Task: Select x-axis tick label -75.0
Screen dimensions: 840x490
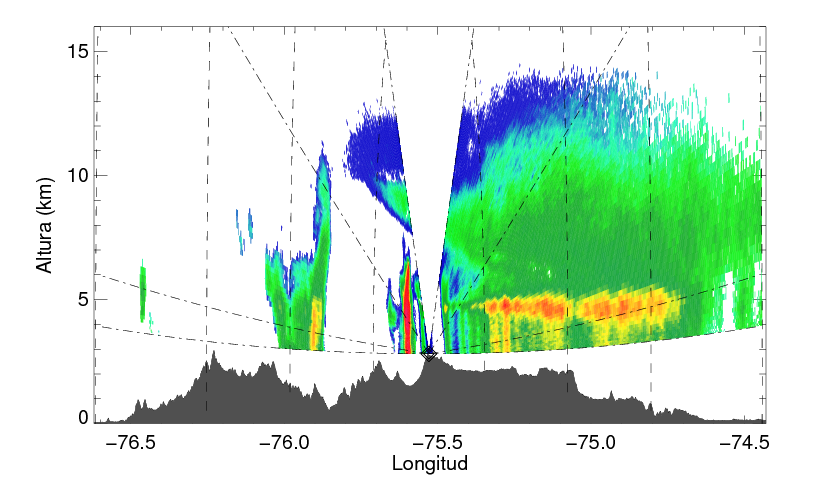Action: tap(589, 443)
